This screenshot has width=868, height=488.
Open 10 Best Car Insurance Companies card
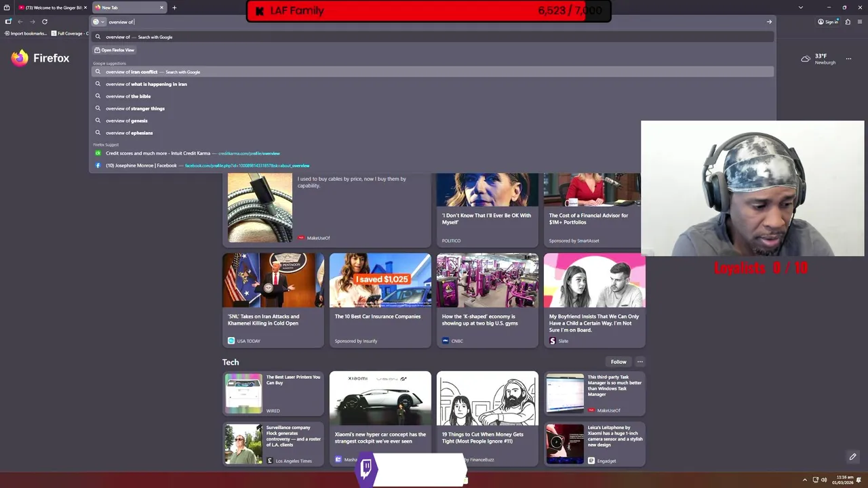click(x=380, y=300)
